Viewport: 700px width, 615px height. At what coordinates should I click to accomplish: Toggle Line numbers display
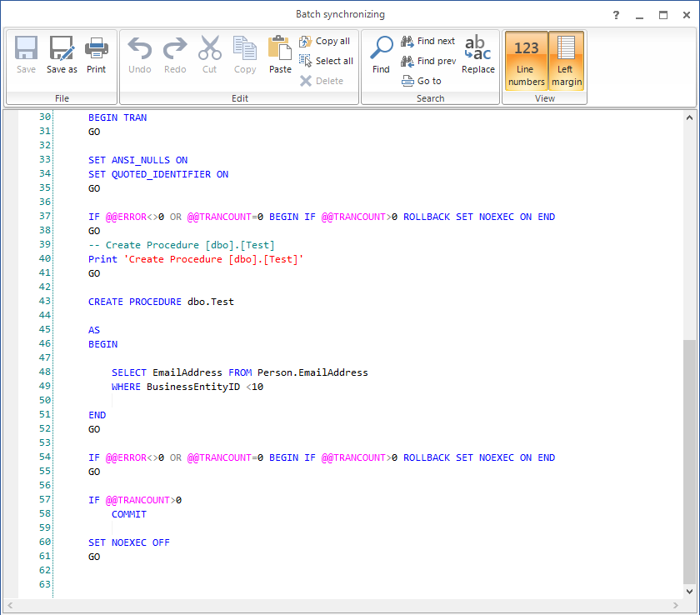point(527,60)
